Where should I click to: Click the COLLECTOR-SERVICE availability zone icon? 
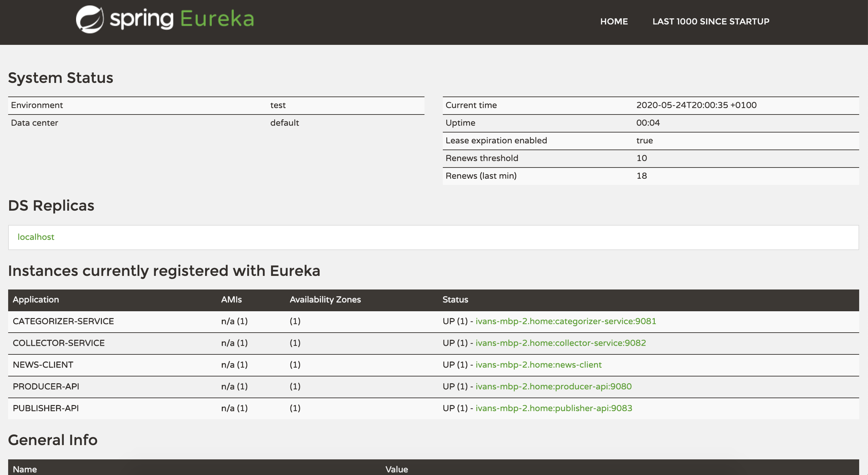[294, 343]
